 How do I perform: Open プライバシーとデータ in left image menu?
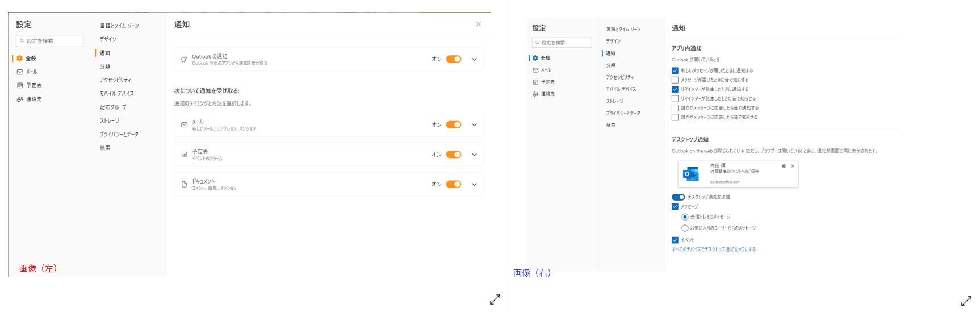tap(119, 135)
